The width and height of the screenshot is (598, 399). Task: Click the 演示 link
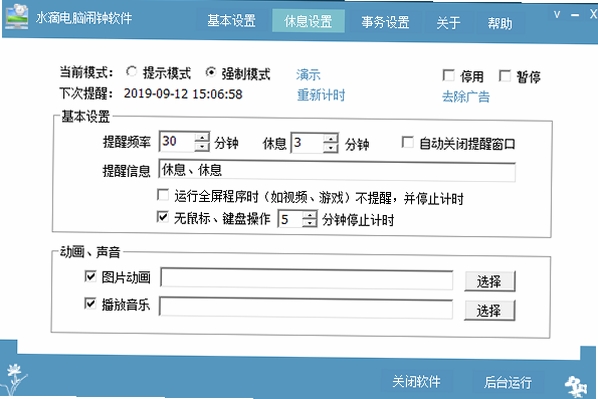coord(308,74)
